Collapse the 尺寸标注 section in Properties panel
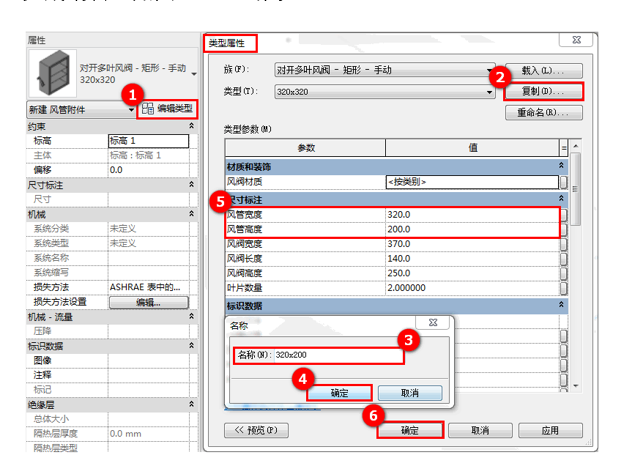This screenshot has height=467, width=617. [x=191, y=184]
